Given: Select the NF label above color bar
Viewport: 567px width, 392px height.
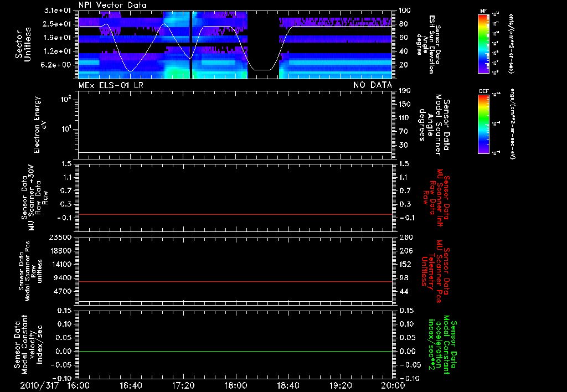Looking at the screenshot, I should 483,11.
